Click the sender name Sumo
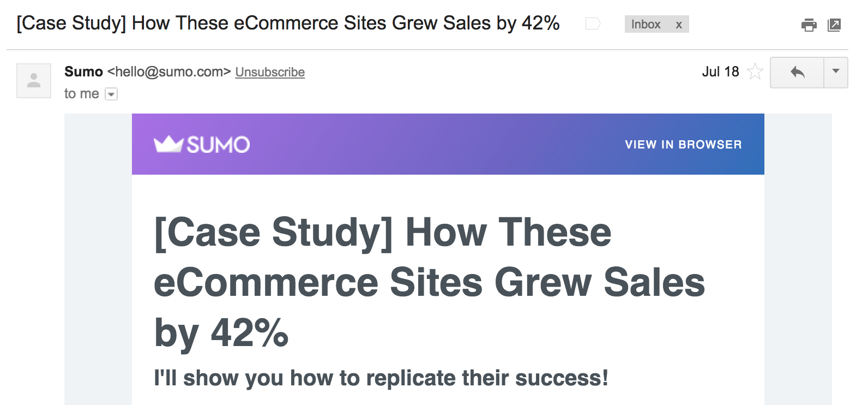The height and width of the screenshot is (405, 868). [x=83, y=72]
